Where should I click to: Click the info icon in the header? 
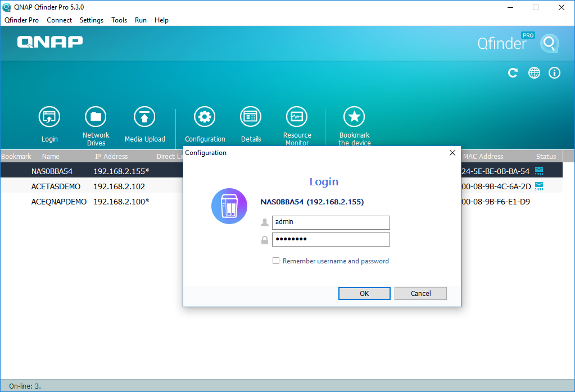click(x=554, y=73)
